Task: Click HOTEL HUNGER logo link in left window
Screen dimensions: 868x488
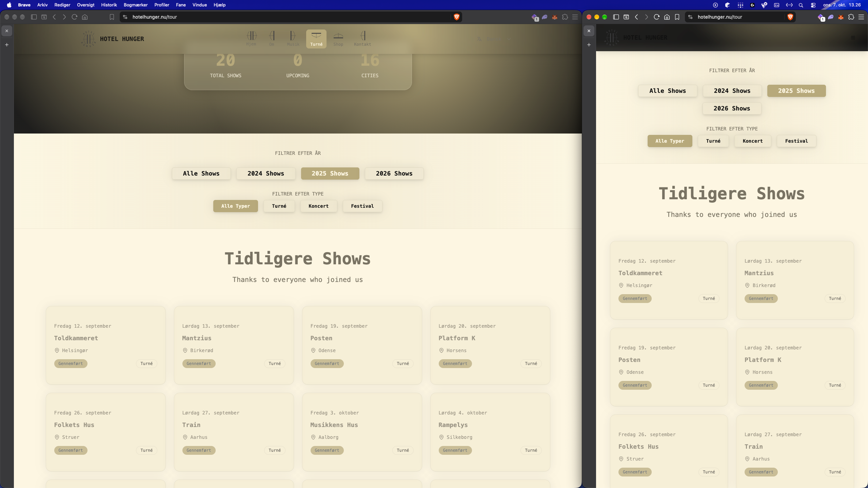Action: click(113, 39)
